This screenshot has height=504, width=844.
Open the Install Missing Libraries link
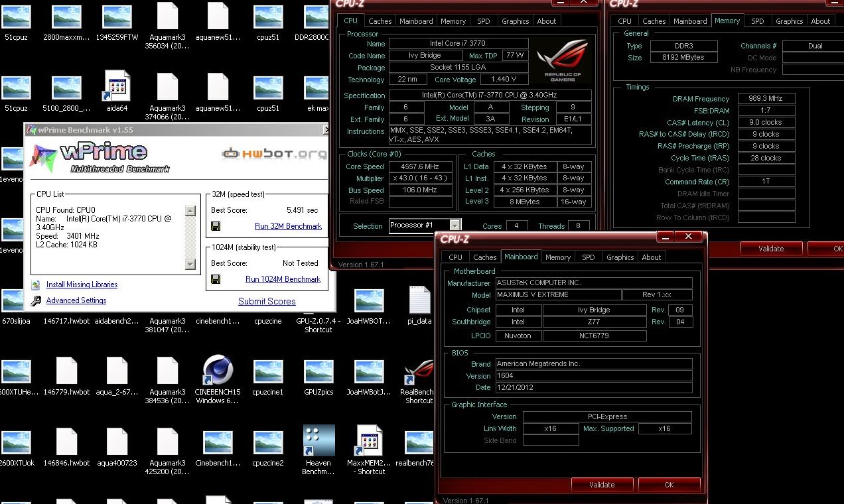coord(82,284)
